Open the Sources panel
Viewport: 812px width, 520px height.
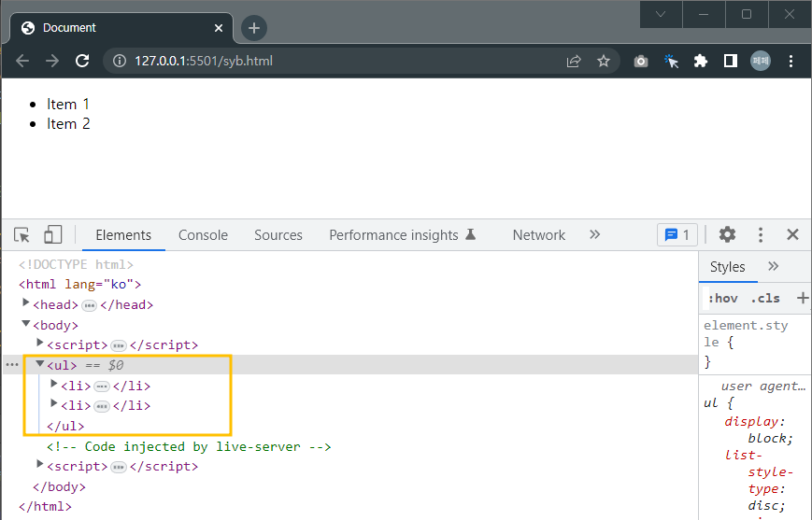point(278,235)
